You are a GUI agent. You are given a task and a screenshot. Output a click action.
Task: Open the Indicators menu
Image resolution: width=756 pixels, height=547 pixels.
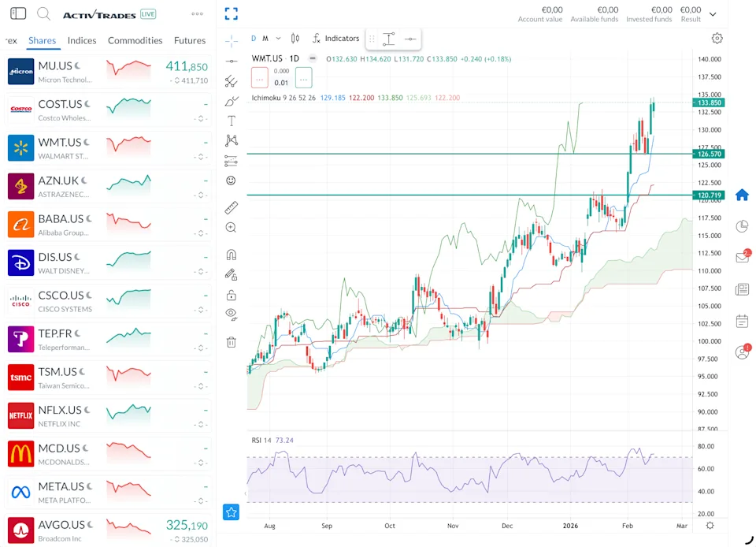(x=335, y=38)
